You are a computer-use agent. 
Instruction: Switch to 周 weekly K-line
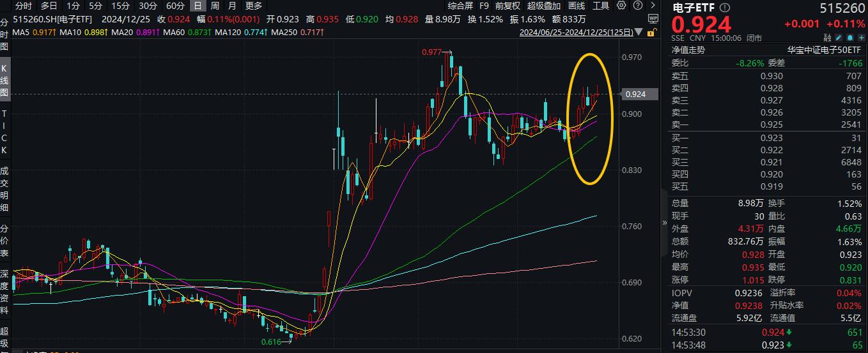pos(215,6)
